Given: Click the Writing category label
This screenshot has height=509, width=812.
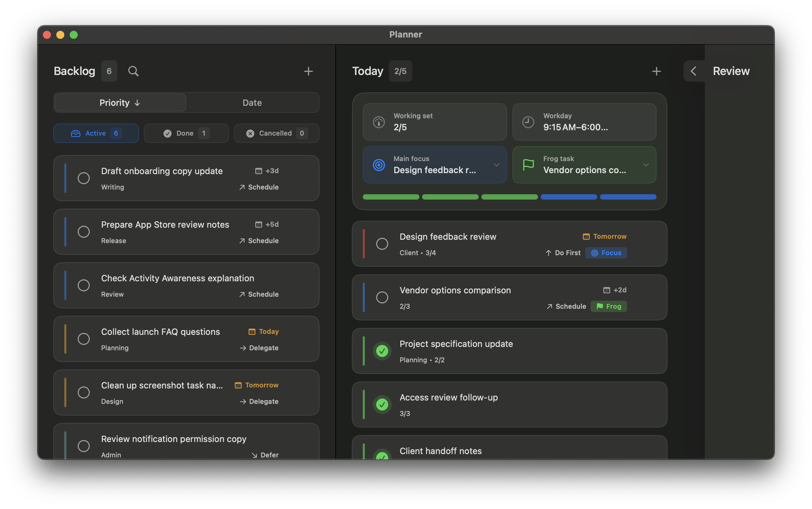Looking at the screenshot, I should [113, 187].
